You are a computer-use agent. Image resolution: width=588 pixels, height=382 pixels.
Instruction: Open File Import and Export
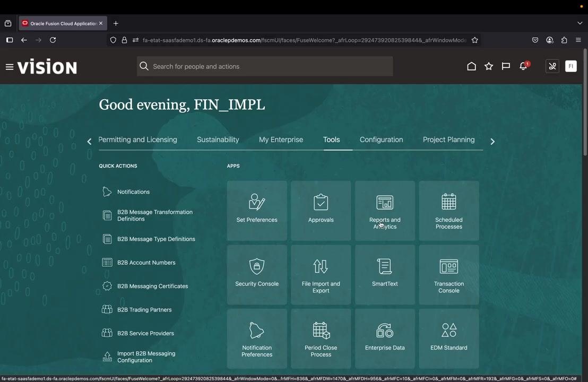point(321,275)
